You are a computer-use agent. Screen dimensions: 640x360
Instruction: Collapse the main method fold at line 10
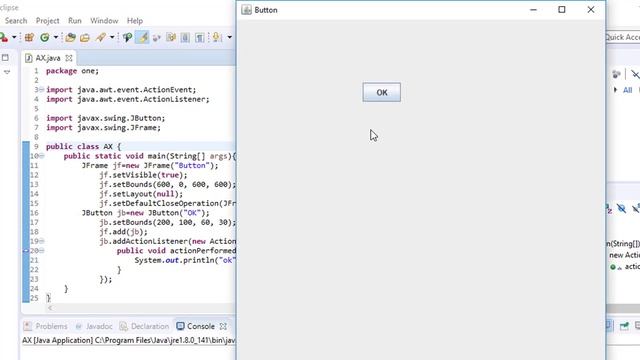(42, 156)
